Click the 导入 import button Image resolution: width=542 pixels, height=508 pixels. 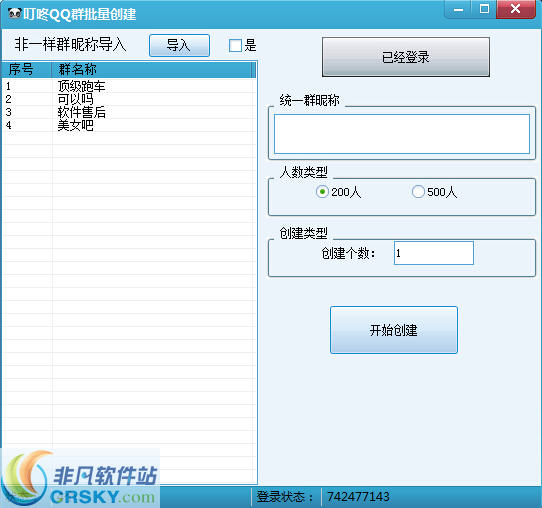(179, 45)
